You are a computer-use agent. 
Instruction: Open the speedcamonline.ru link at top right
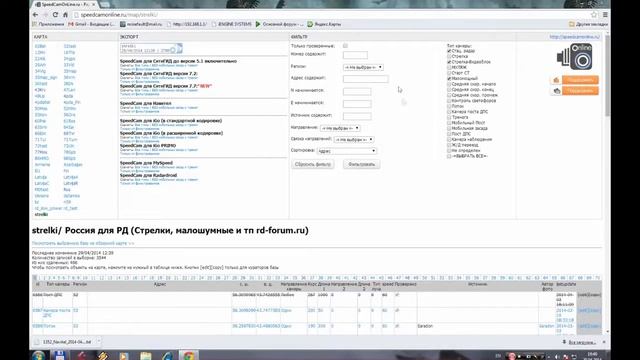click(574, 37)
